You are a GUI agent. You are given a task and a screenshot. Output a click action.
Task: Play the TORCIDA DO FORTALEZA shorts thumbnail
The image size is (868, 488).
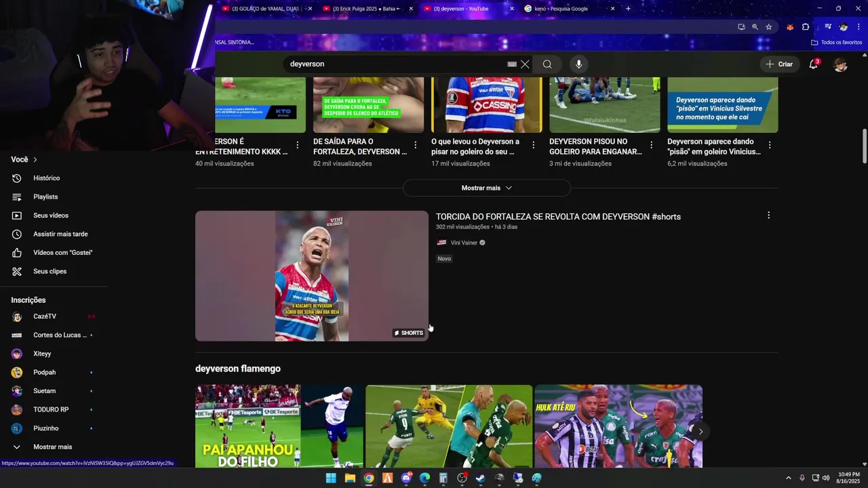pyautogui.click(x=312, y=276)
